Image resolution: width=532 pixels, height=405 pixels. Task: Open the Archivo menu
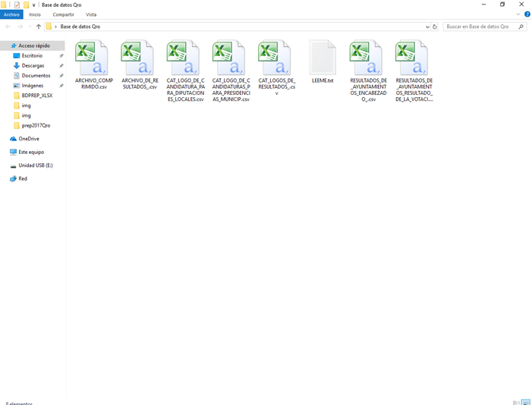(x=11, y=14)
